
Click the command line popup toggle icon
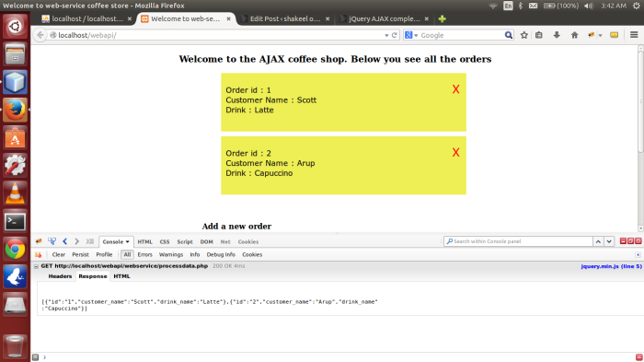90,241
